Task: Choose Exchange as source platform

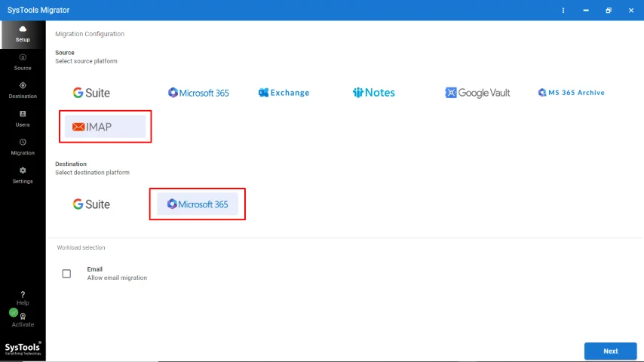Action: point(284,93)
